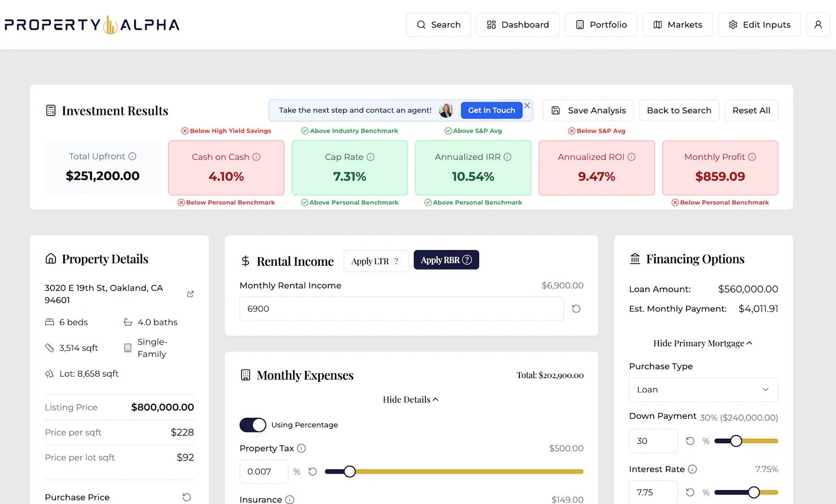Click the 10.54% Annualized IRR value
Viewport: 836px width, 504px height.
[x=473, y=177]
